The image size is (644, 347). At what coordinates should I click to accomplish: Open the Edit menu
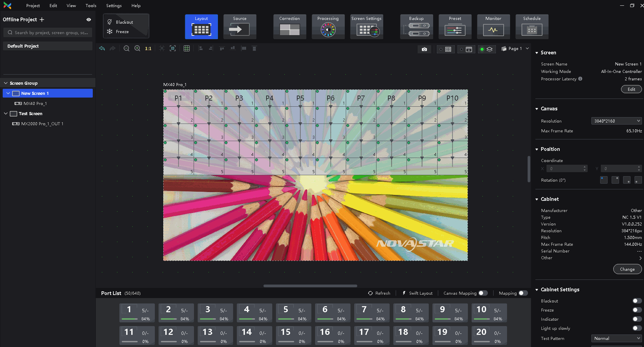pos(53,5)
